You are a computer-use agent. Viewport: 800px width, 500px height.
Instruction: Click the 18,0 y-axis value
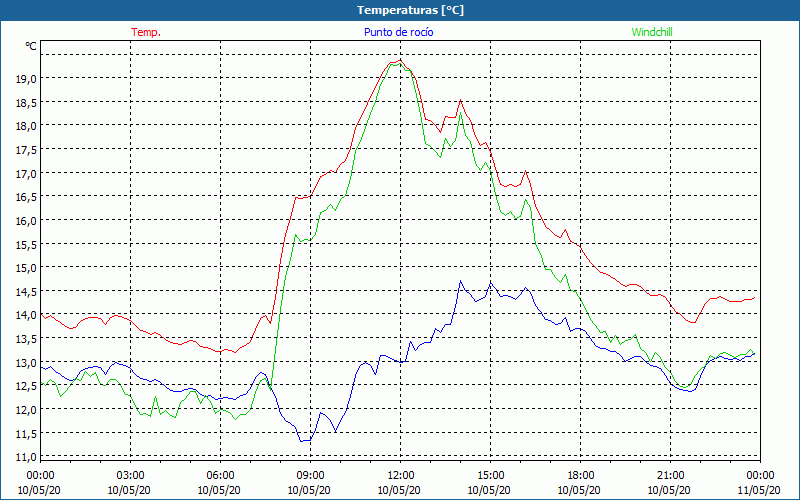[27, 126]
